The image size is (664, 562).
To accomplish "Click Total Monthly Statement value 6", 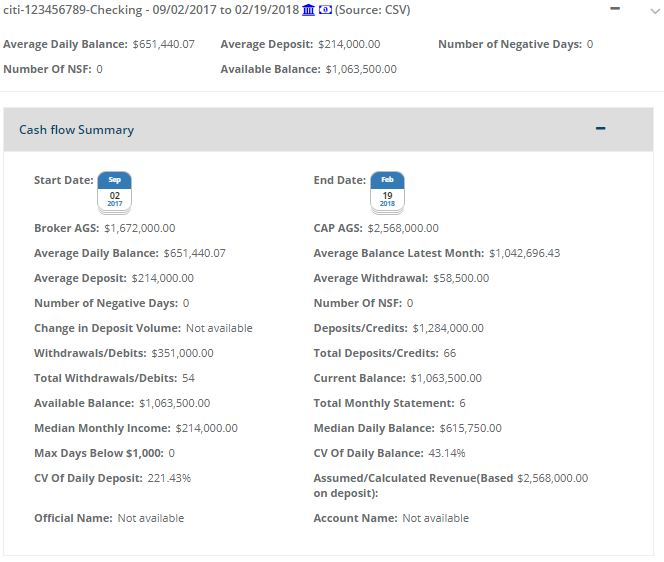I will tap(462, 403).
